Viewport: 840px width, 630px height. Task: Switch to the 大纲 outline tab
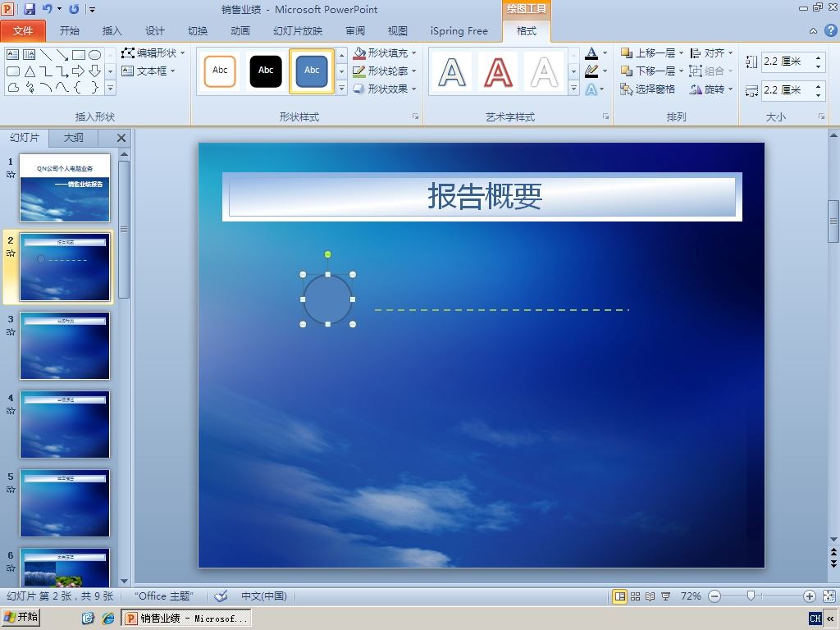pos(73,138)
